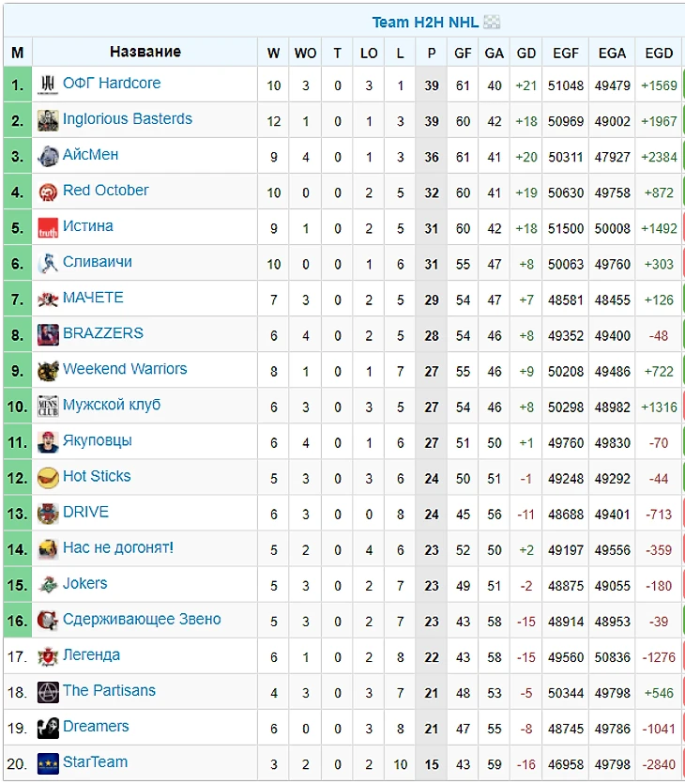Click the ОФГ Hardcore team logo icon
This screenshot has height=784, width=685.
[x=48, y=85]
